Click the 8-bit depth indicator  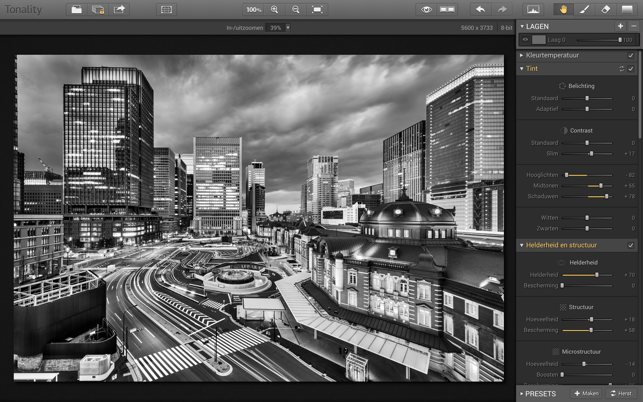[x=506, y=27]
